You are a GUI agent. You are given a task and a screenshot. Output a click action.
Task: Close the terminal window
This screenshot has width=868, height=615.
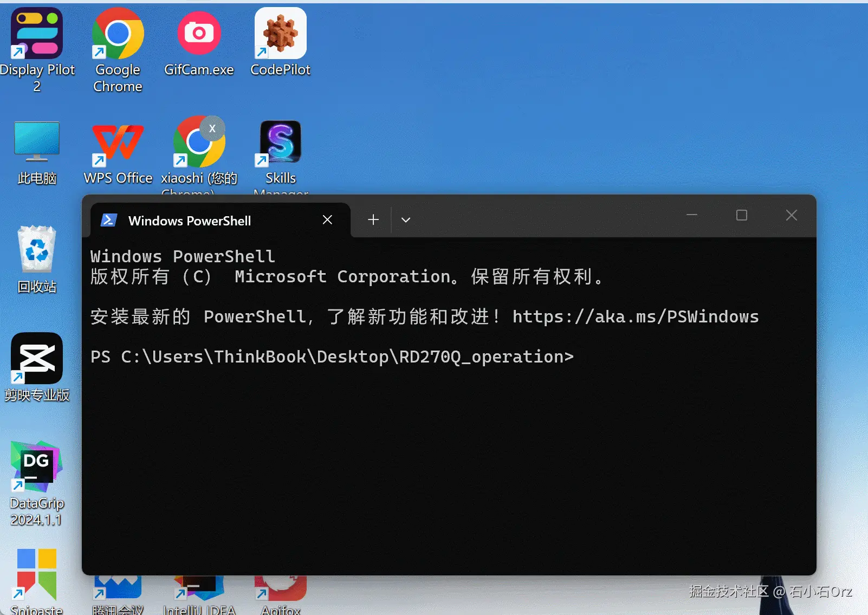tap(792, 215)
